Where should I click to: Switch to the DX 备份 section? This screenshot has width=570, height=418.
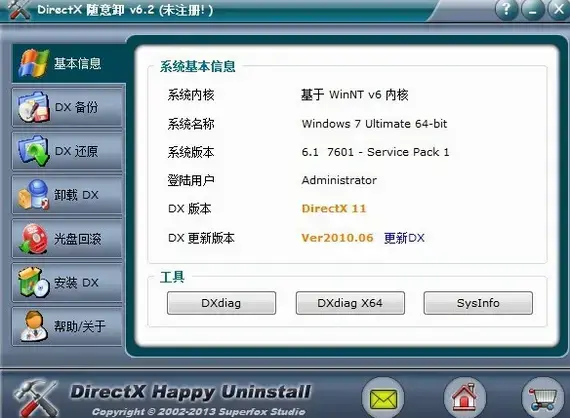(67, 107)
